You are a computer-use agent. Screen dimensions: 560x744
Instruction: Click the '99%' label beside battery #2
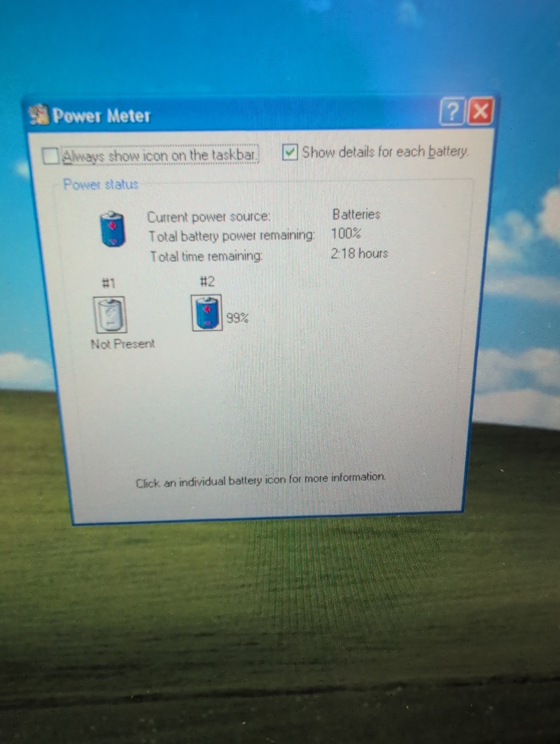coord(237,318)
